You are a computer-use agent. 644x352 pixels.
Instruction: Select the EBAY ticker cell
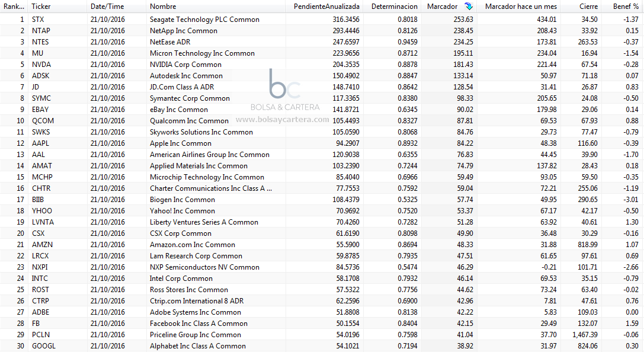pyautogui.click(x=40, y=109)
